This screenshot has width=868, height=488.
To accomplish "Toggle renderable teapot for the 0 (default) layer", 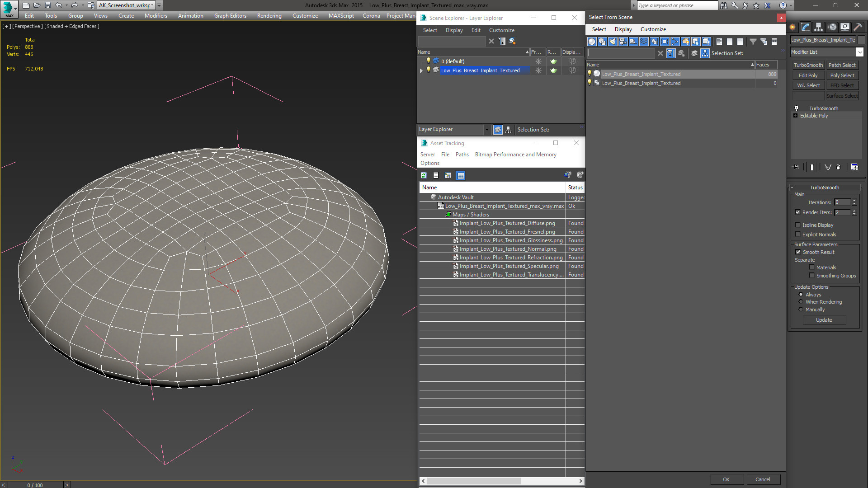I will 553,61.
